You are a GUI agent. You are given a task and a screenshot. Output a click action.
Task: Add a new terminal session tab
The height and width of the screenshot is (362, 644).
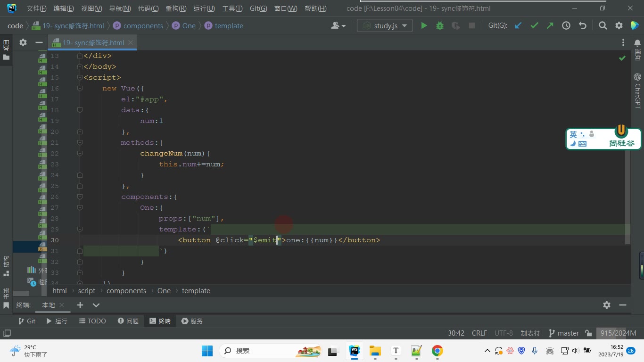coord(80,305)
